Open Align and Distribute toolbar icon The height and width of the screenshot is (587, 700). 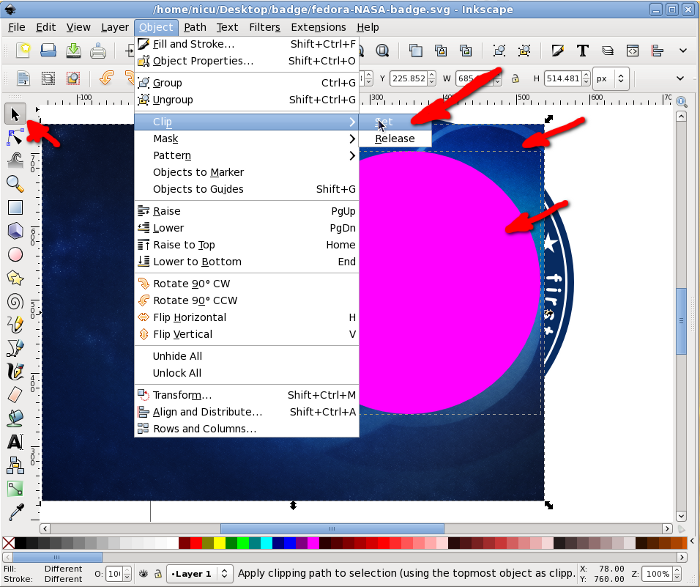click(657, 50)
